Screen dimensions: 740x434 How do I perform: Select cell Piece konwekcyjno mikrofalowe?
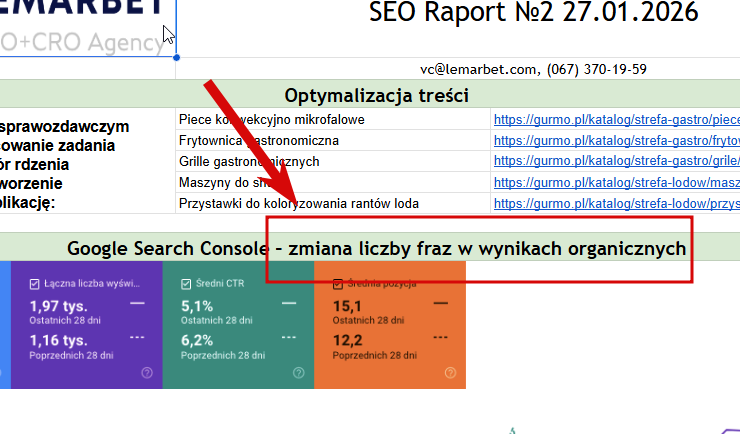pyautogui.click(x=333, y=119)
